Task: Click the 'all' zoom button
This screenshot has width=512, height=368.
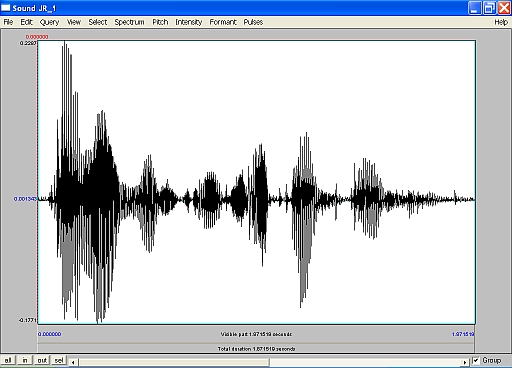Action: [x=8, y=360]
